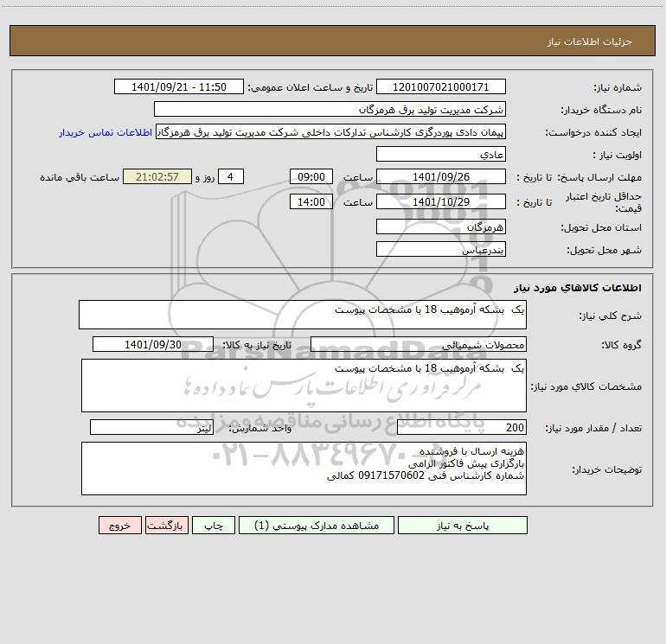Click the 'بازگشت' back button
This screenshot has height=644, width=666.
pos(166,525)
